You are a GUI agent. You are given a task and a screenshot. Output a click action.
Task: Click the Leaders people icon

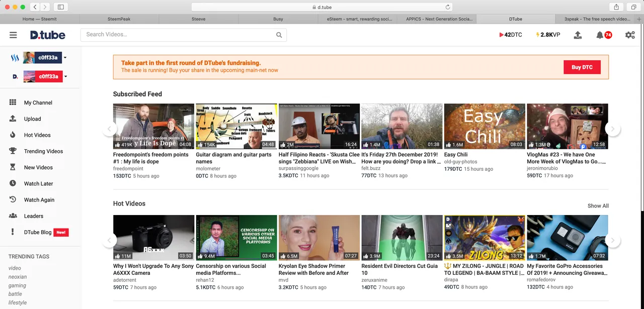pyautogui.click(x=13, y=216)
